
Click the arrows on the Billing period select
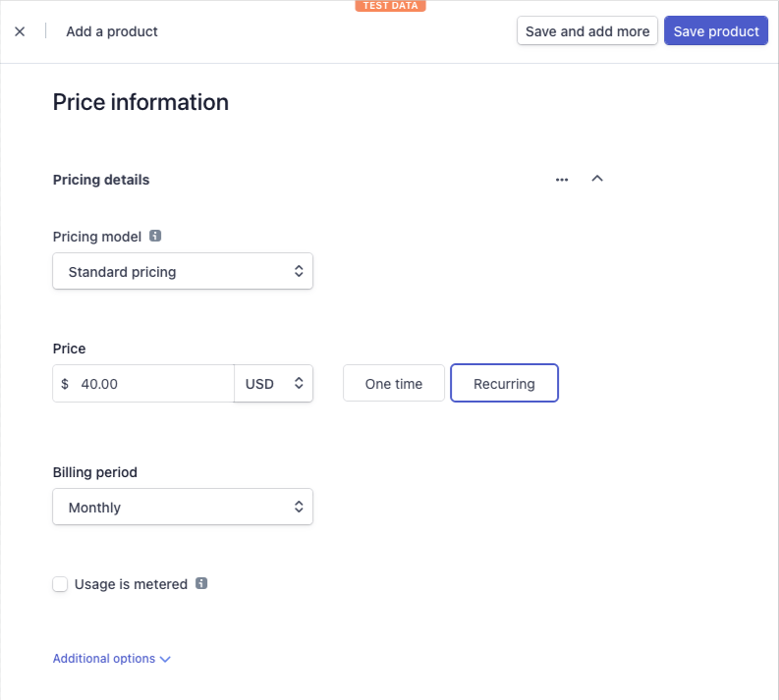click(299, 507)
